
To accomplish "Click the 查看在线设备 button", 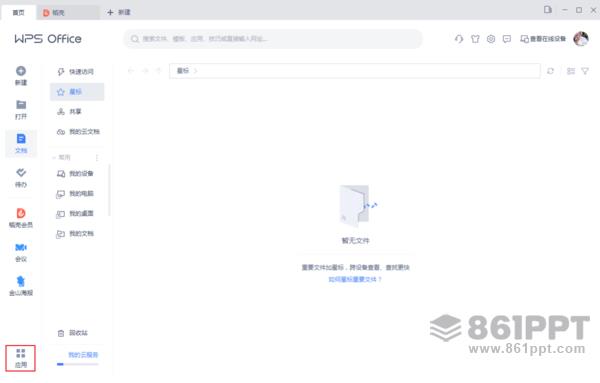I will tap(543, 39).
